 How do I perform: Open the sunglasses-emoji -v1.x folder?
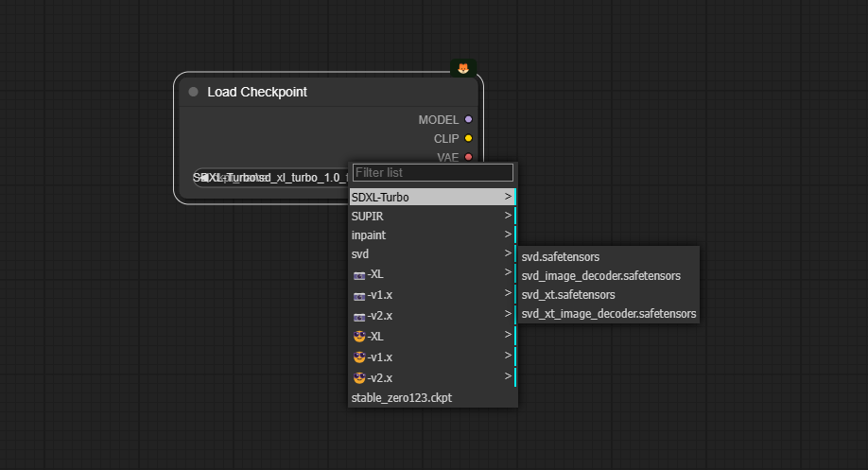point(433,357)
